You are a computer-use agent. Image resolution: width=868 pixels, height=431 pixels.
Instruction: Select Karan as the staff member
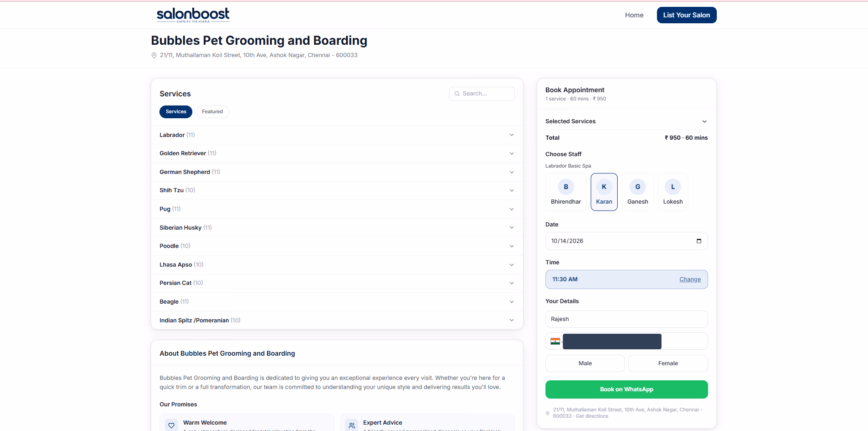[x=604, y=192]
